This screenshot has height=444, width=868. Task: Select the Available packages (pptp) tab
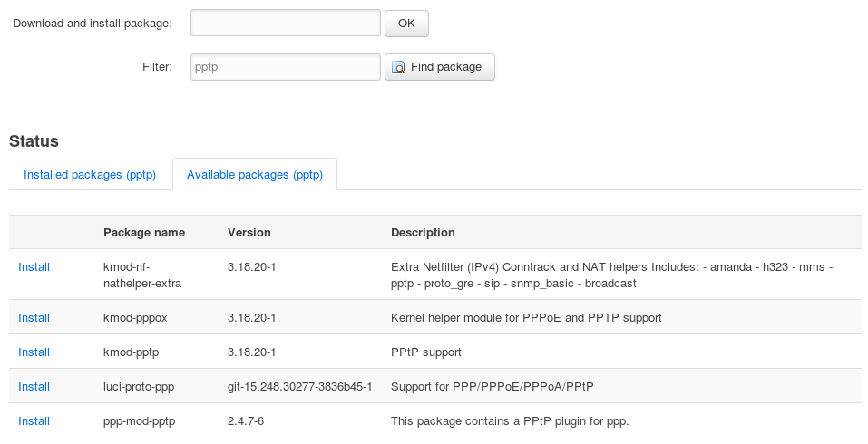coord(255,175)
